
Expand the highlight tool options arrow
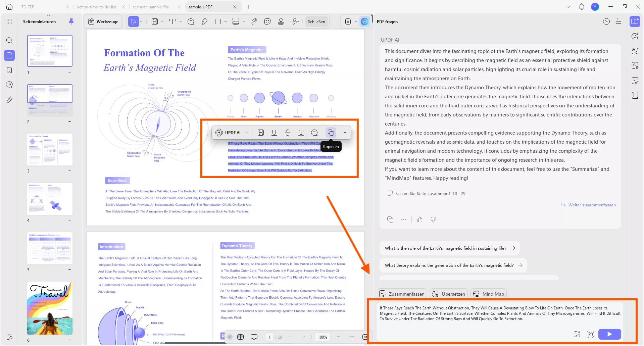[162, 21]
